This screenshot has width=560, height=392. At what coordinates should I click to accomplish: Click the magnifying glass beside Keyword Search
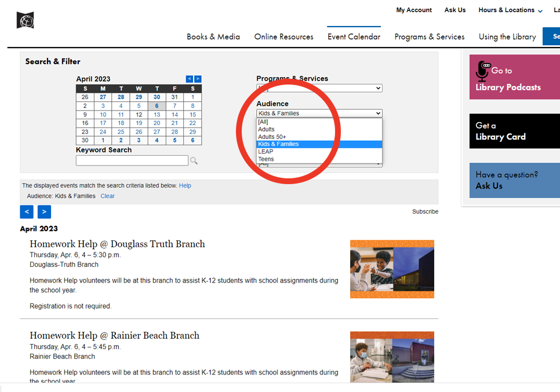coord(194,160)
